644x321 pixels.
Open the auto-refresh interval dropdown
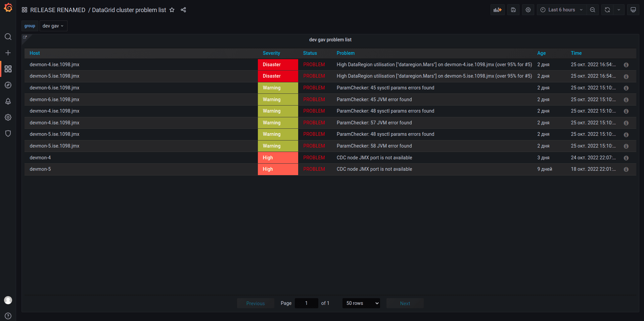(619, 10)
